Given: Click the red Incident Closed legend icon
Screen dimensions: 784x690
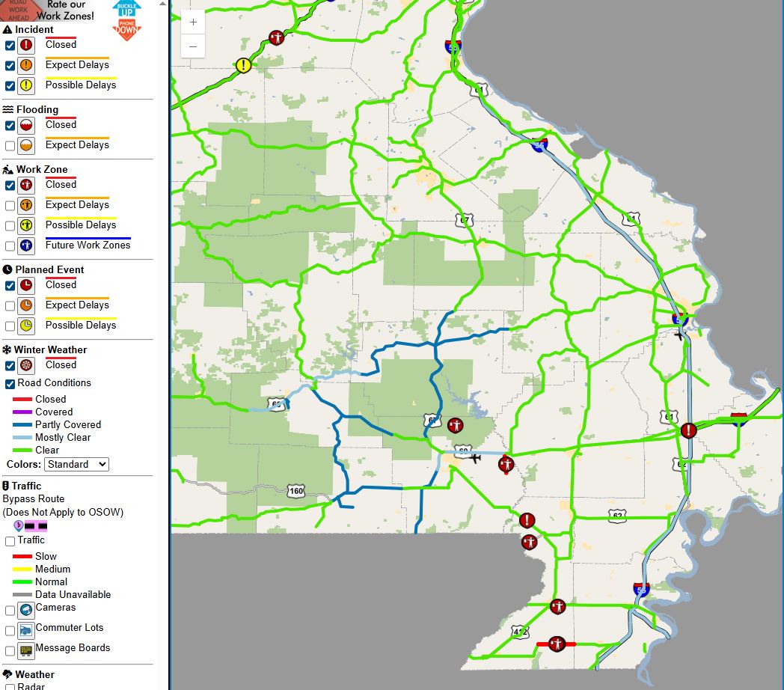Looking at the screenshot, I should [x=26, y=46].
